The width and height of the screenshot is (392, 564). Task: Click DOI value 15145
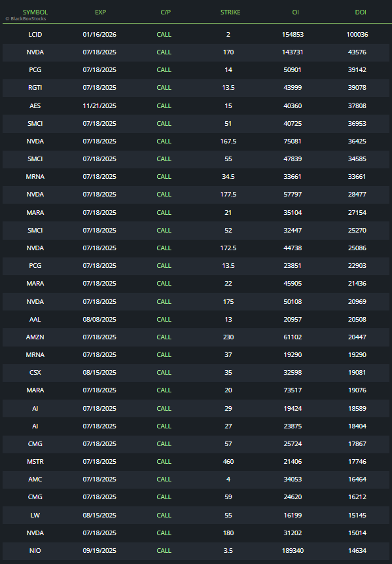(357, 515)
